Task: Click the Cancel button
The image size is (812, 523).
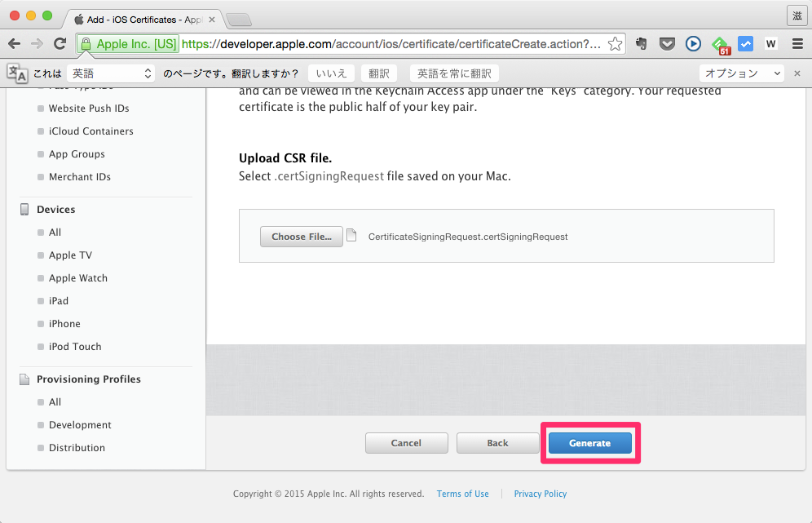Action: (407, 443)
